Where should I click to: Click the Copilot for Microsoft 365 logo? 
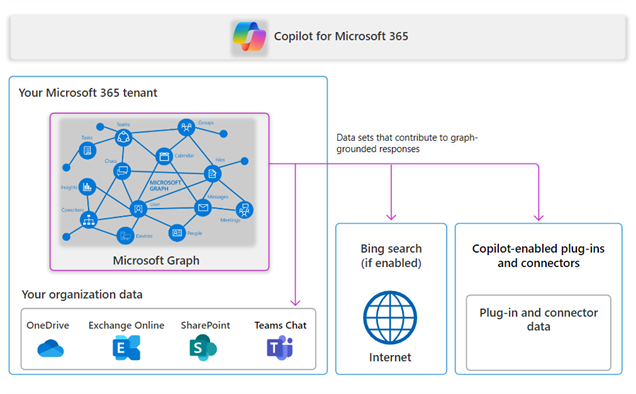click(249, 37)
